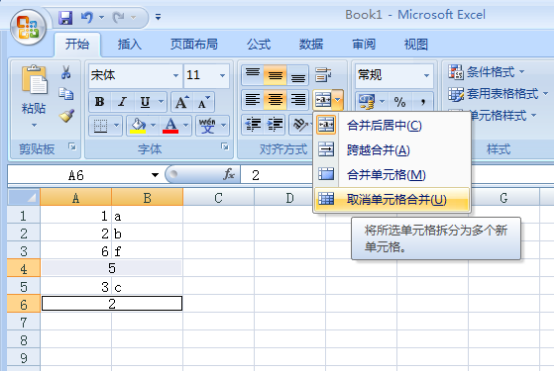Open text orientation tool
Screen dimensions: 554x372
pyautogui.click(x=300, y=125)
